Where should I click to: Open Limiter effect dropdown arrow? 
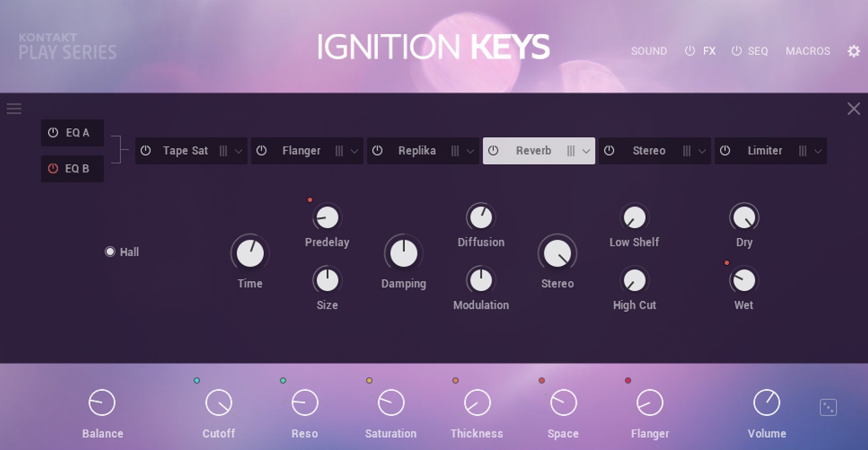coord(818,151)
